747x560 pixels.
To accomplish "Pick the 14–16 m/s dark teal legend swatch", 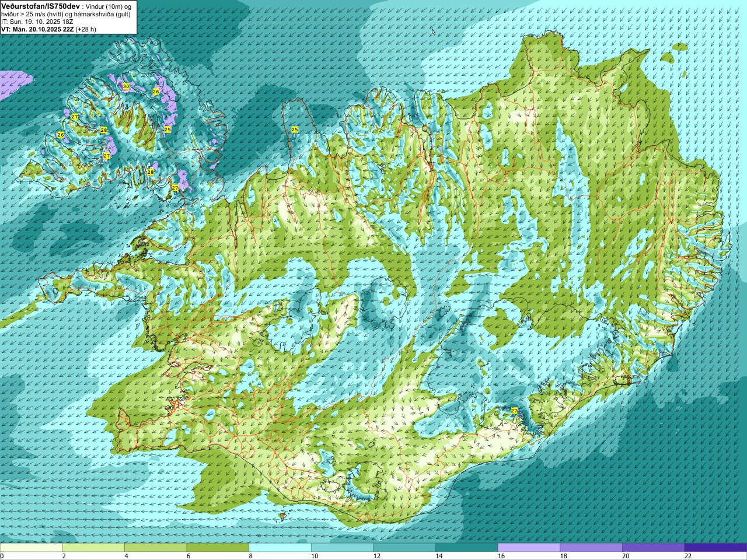I will tap(467, 548).
